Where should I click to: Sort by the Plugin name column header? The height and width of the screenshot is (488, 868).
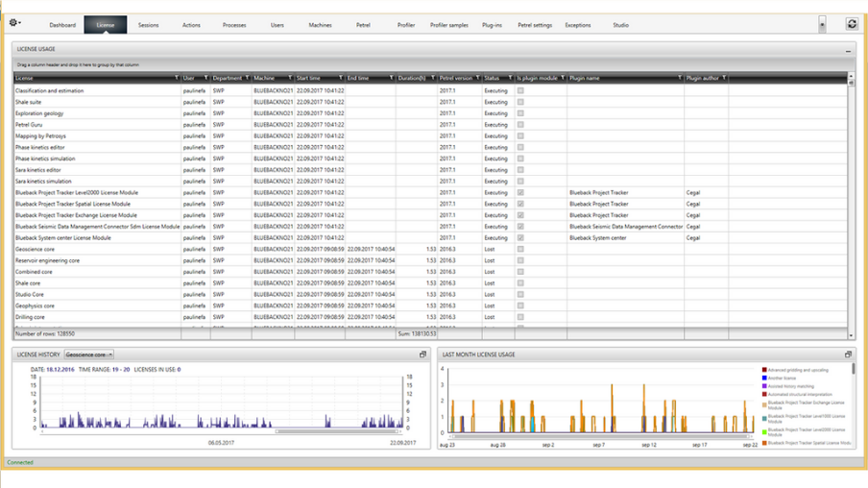click(x=623, y=78)
